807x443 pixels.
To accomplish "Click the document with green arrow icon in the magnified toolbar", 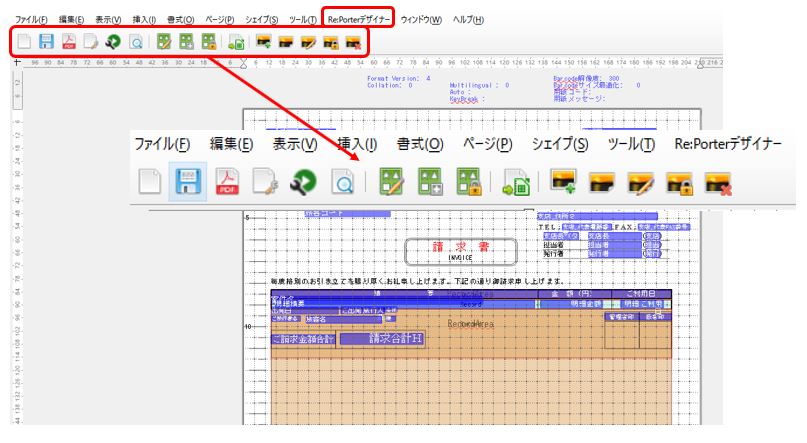I will [515, 183].
